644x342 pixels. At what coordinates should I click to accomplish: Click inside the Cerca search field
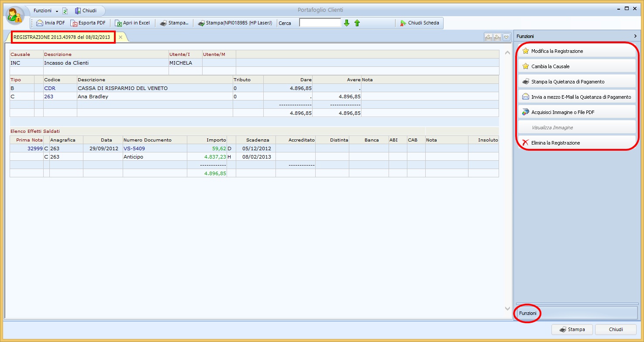coord(320,23)
